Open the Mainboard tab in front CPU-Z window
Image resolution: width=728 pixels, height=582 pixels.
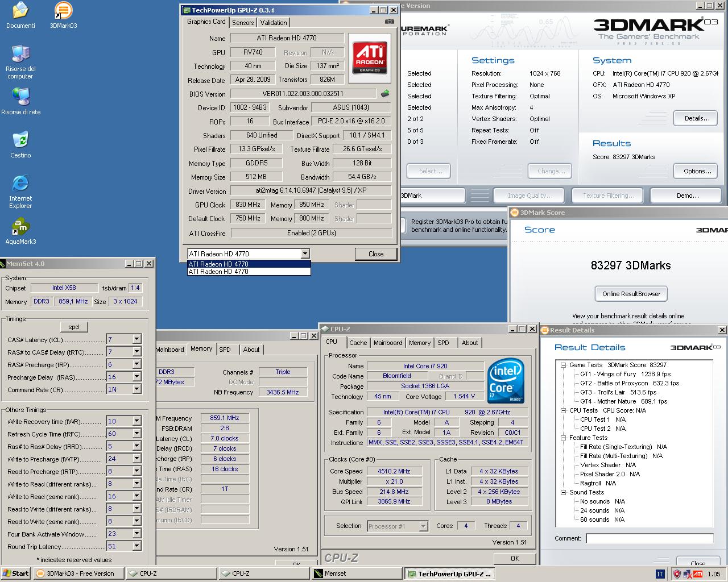[388, 343]
